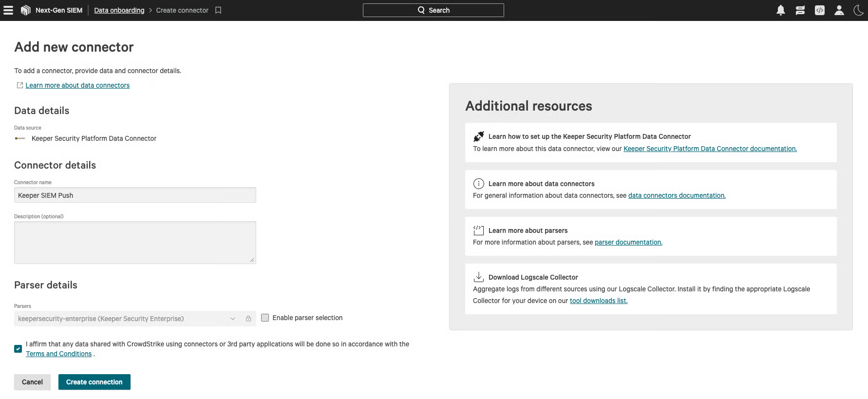Open the user profile icon
The height and width of the screenshot is (399, 868).
click(839, 10)
